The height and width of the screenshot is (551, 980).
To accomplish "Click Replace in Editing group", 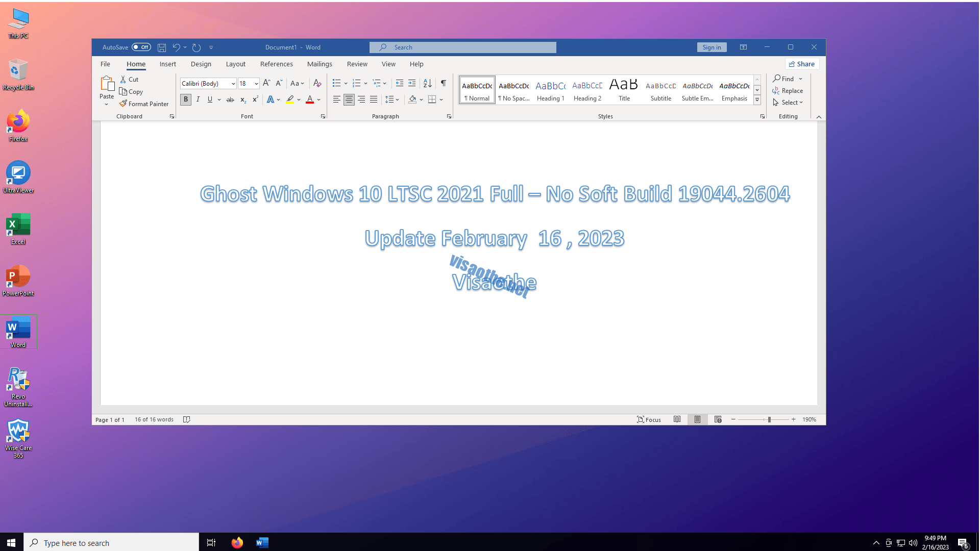I will point(788,91).
